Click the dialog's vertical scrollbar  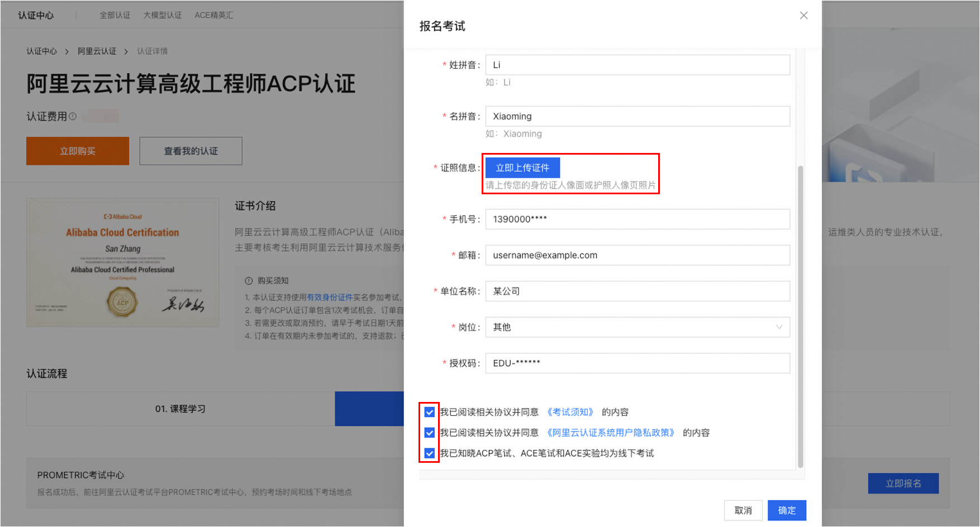point(800,317)
